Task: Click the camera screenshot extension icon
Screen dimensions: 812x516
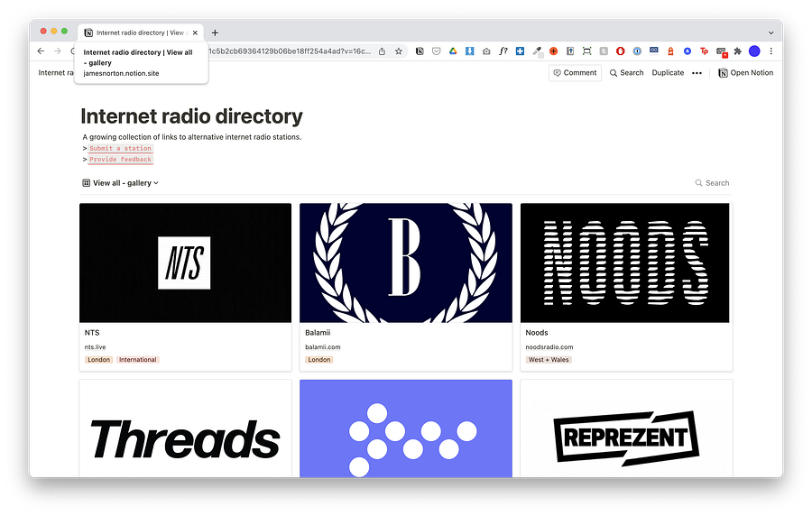Action: [x=486, y=51]
